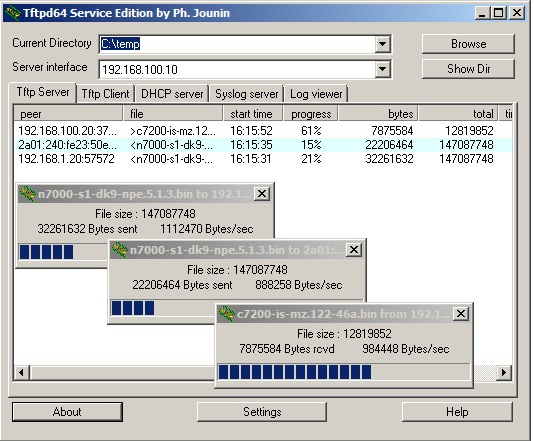Click icon of c7200-is-mz transfer popup

pos(226,314)
